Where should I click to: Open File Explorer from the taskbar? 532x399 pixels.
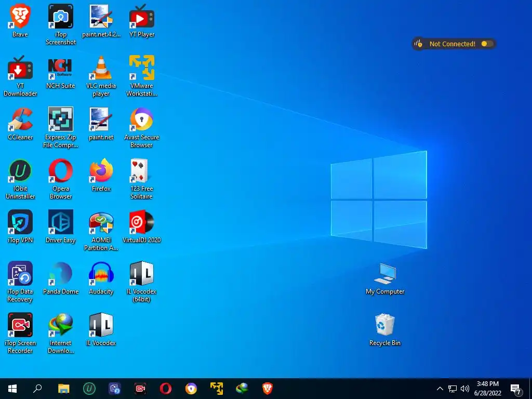[63, 389]
